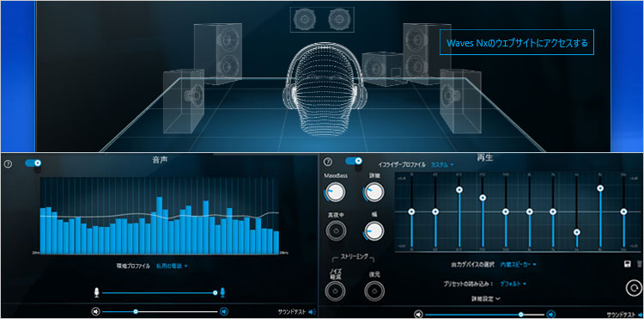Image resolution: width=644 pixels, height=319 pixels.
Task: Toggle the 復元 restore power button
Action: (374, 291)
